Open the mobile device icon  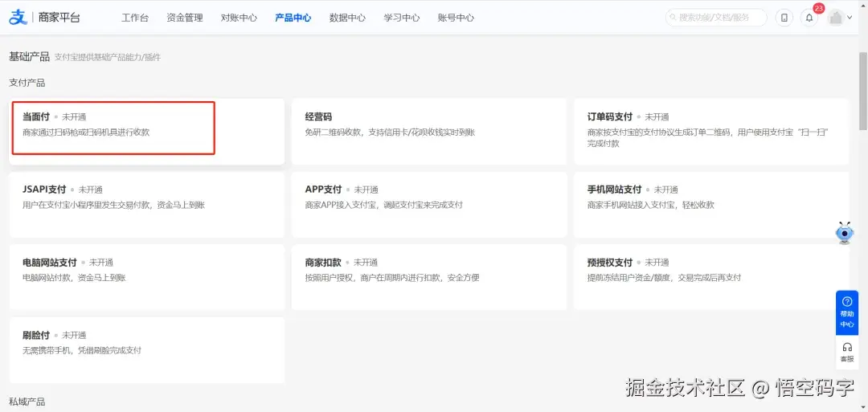[x=784, y=18]
